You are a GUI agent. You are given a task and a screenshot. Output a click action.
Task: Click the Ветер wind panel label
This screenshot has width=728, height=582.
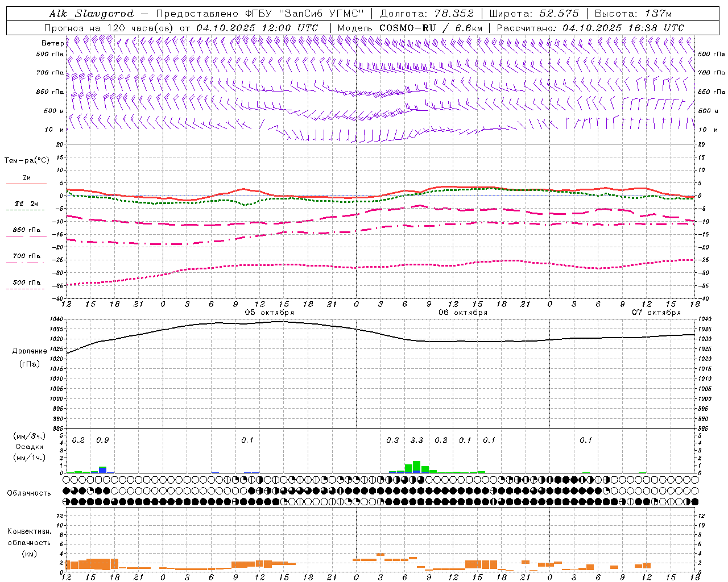click(x=52, y=43)
